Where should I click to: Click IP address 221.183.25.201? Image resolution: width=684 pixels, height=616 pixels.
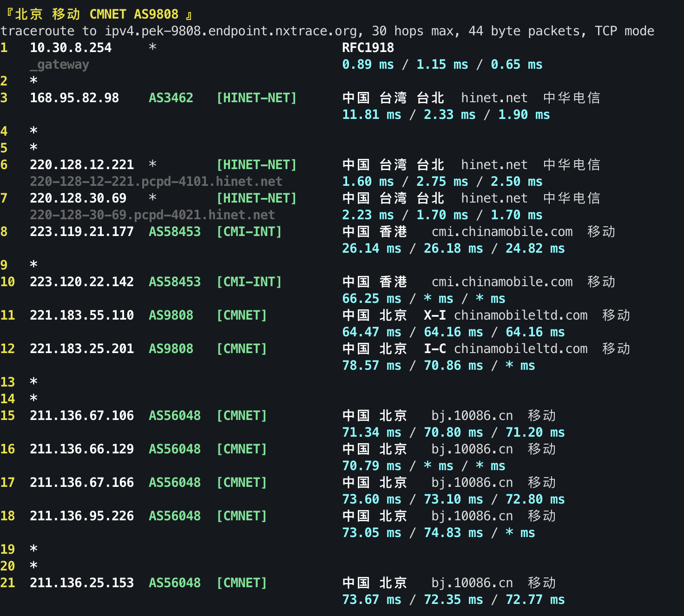(82, 349)
